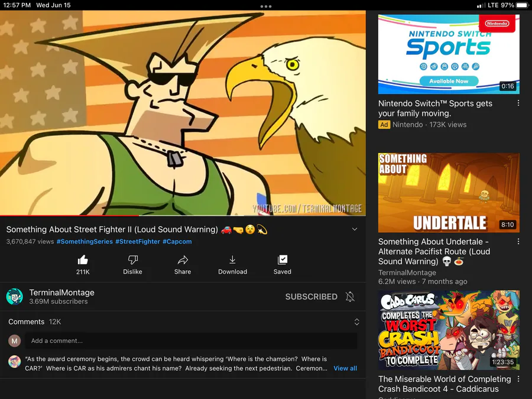Viewport: 532px width, 399px height.
Task: Tap the red video progress bar
Action: (x=69, y=215)
